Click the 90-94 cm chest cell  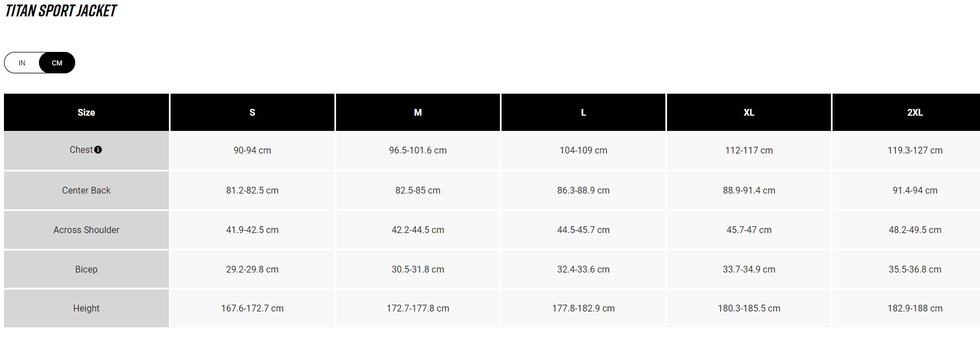252,150
